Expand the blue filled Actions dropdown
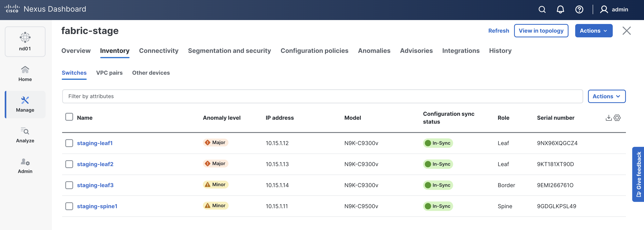 [x=593, y=31]
